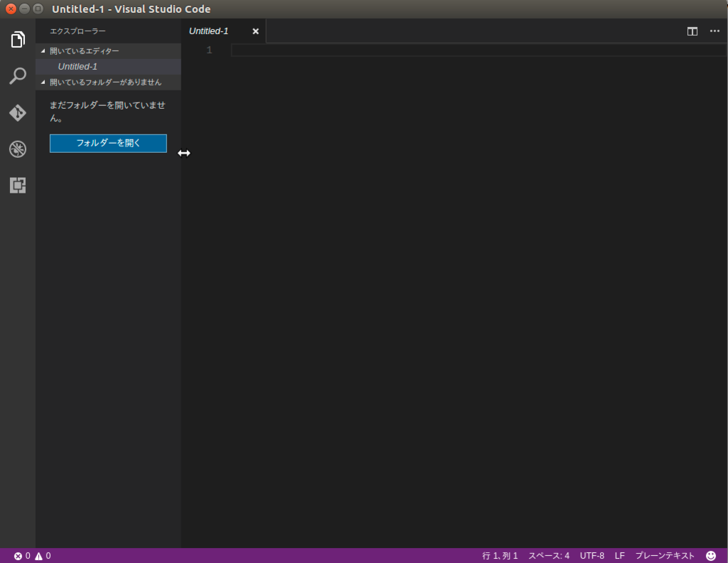728x563 pixels.
Task: Open the Debug view in the activity bar
Action: 18,149
